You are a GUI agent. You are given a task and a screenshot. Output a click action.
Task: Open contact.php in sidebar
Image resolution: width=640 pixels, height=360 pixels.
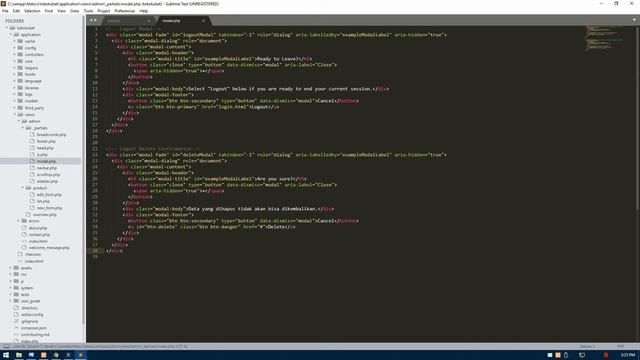[39, 234]
